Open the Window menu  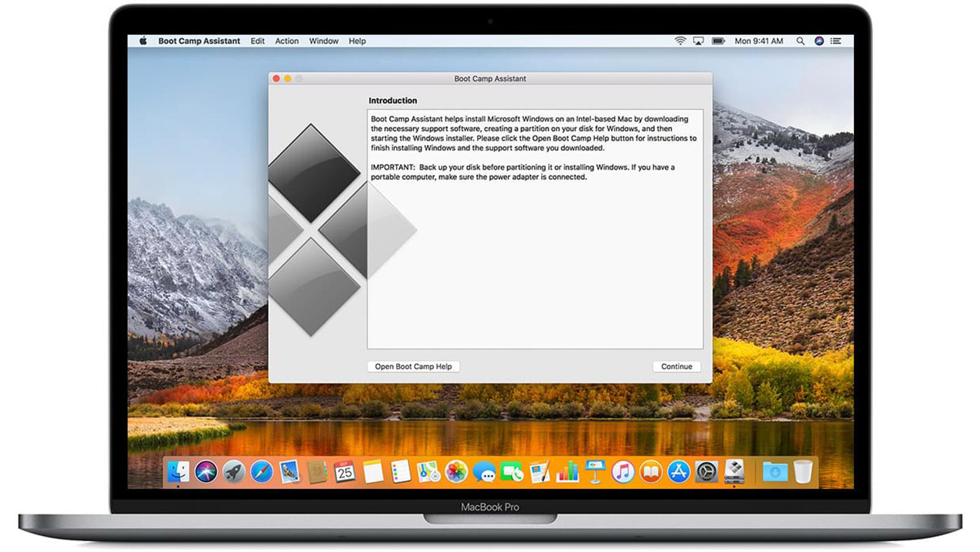(323, 41)
